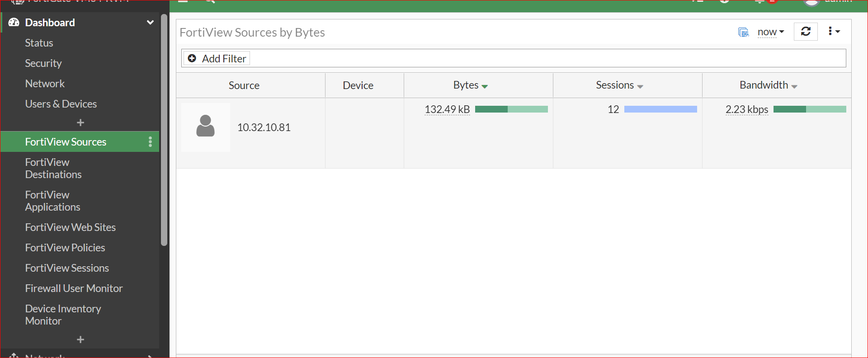Open the Users & Devices dashboard
This screenshot has height=358, width=868.
click(x=61, y=104)
